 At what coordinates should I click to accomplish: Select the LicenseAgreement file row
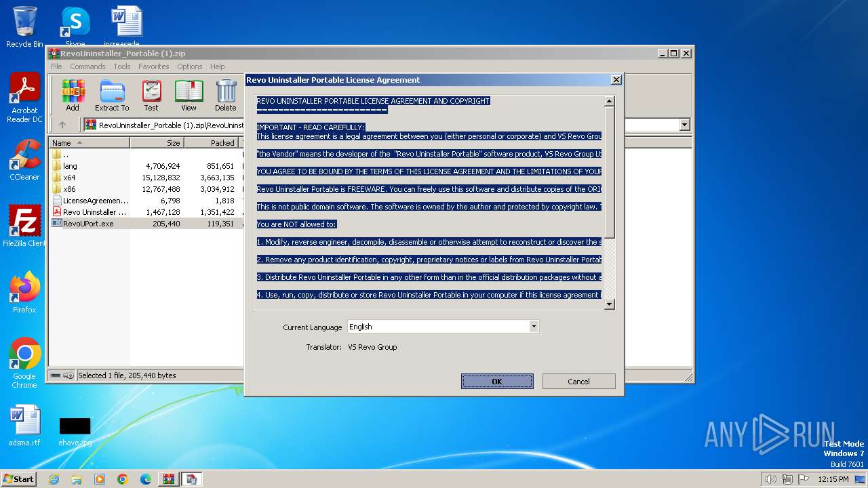pyautogui.click(x=146, y=201)
